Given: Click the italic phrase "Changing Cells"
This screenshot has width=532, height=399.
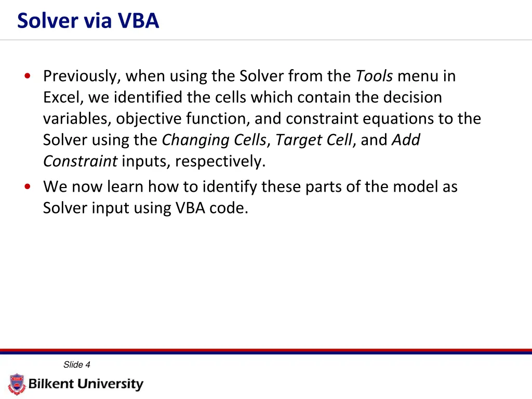Looking at the screenshot, I should click(x=214, y=140).
